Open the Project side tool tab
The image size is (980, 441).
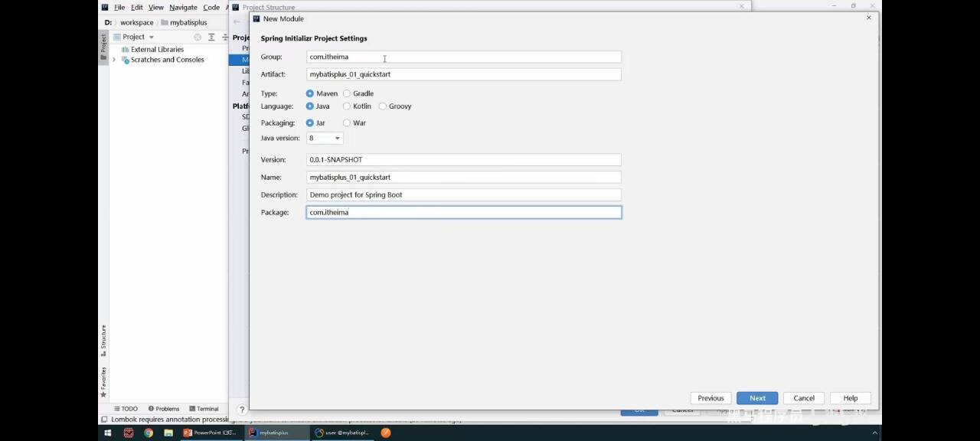coord(103,47)
